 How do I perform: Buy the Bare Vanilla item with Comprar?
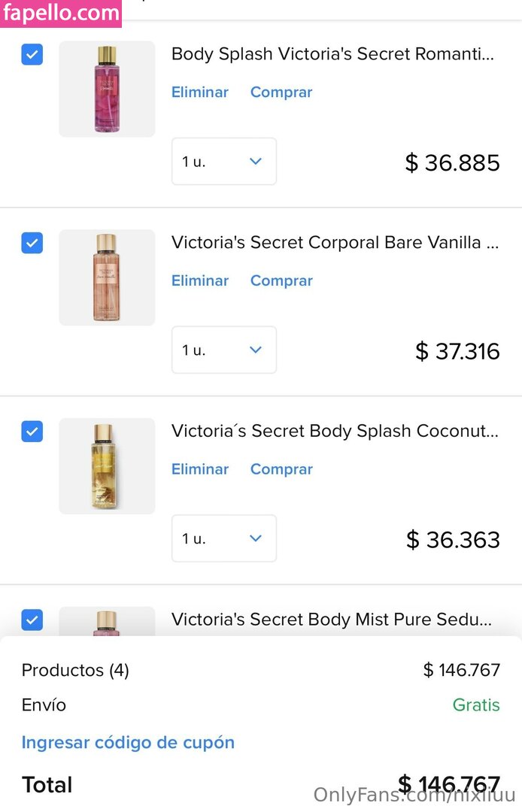click(281, 281)
